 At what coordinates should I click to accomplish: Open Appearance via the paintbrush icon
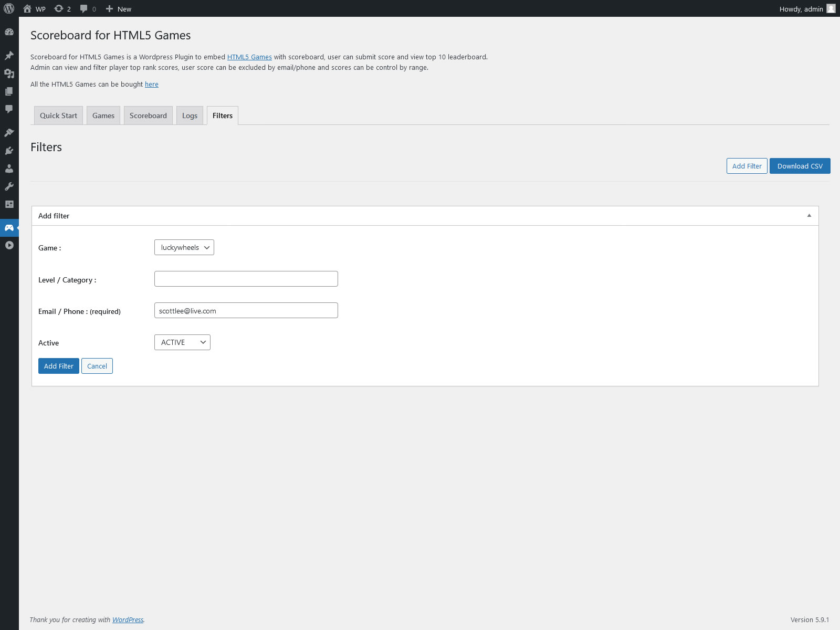[x=9, y=133]
